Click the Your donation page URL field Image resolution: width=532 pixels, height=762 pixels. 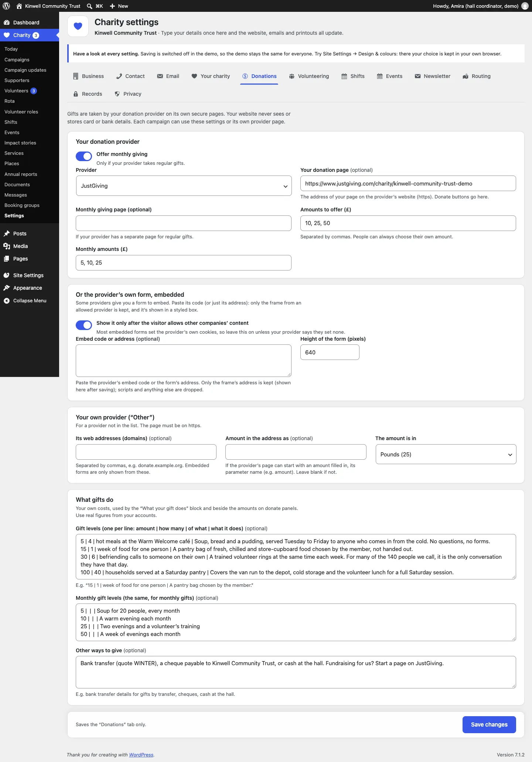click(x=408, y=183)
